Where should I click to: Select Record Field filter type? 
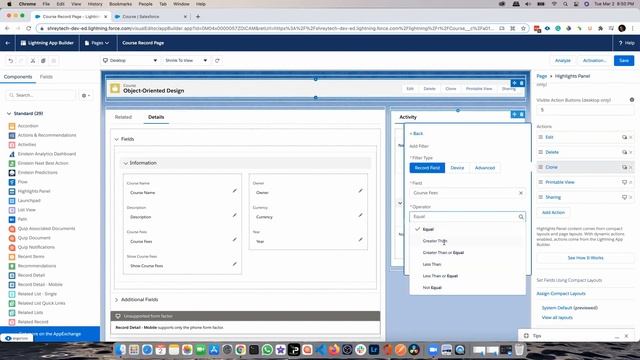(x=427, y=168)
